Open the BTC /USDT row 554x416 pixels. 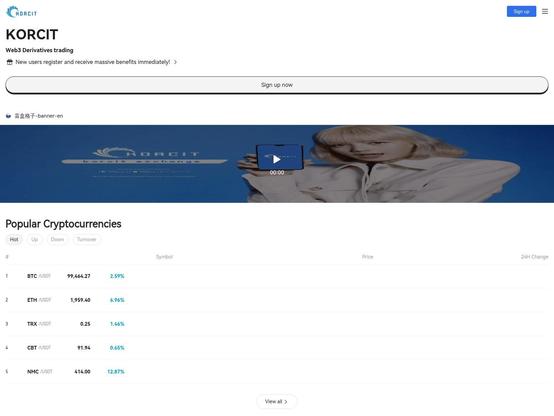click(x=277, y=276)
